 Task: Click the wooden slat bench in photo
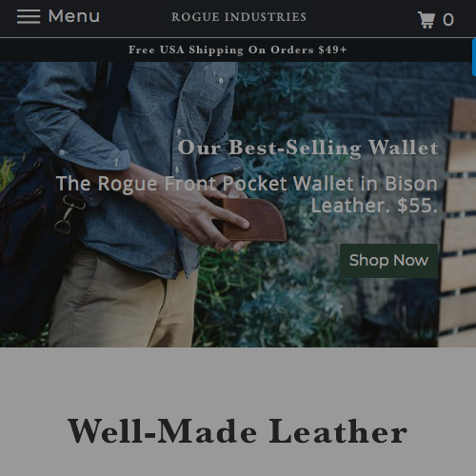tap(458, 222)
